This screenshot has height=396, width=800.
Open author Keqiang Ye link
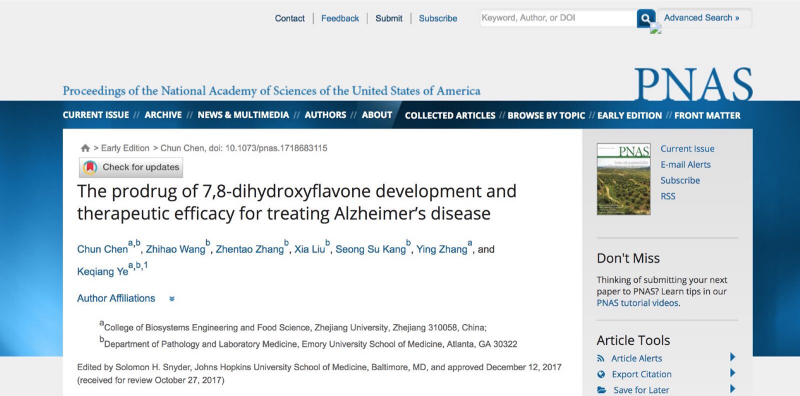pyautogui.click(x=103, y=272)
